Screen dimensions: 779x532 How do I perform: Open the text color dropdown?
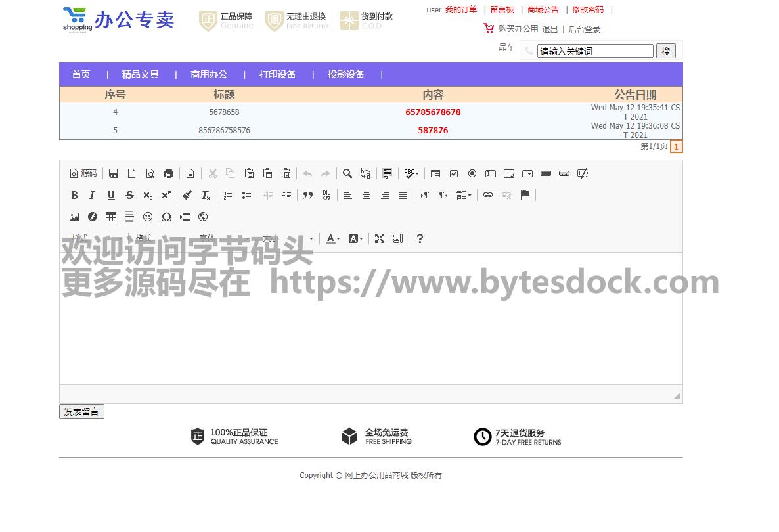[333, 238]
